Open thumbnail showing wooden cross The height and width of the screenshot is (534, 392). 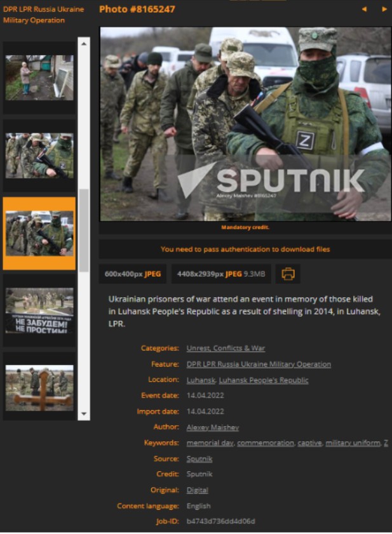(39, 388)
